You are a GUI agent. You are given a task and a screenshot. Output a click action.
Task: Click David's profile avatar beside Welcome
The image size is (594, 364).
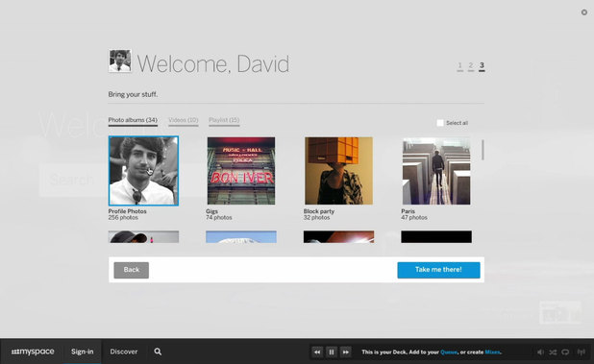(x=120, y=61)
